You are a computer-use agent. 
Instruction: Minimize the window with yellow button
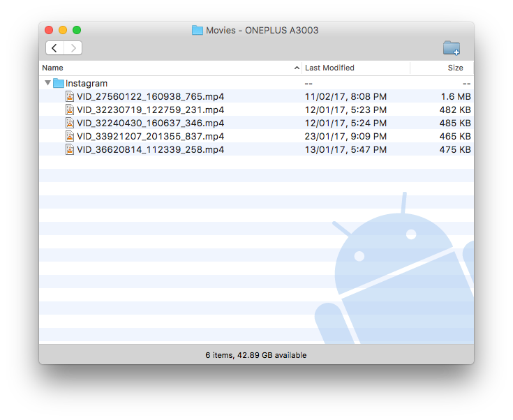(x=63, y=30)
